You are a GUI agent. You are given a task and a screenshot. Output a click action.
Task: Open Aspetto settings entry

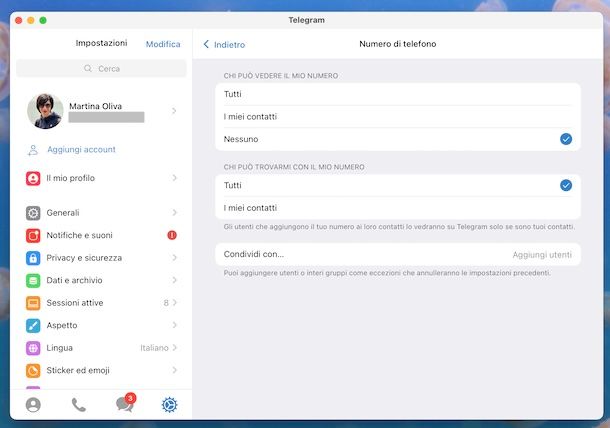pyautogui.click(x=101, y=326)
